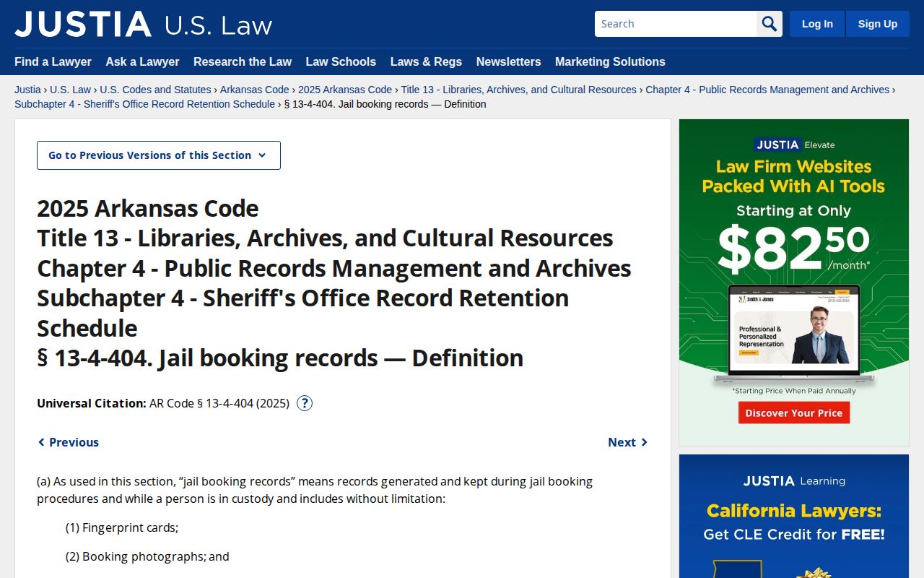Click citation text AR Code § 13-4-404 (2025)
This screenshot has height=578, width=924.
click(x=219, y=403)
